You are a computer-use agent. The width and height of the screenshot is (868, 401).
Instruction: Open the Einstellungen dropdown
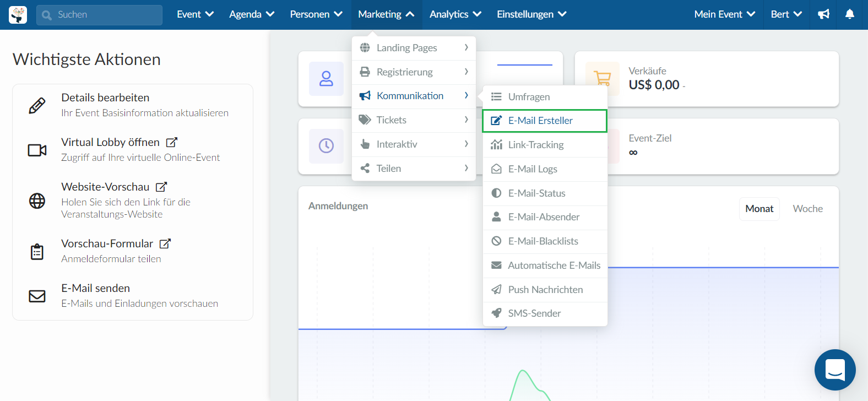(531, 14)
